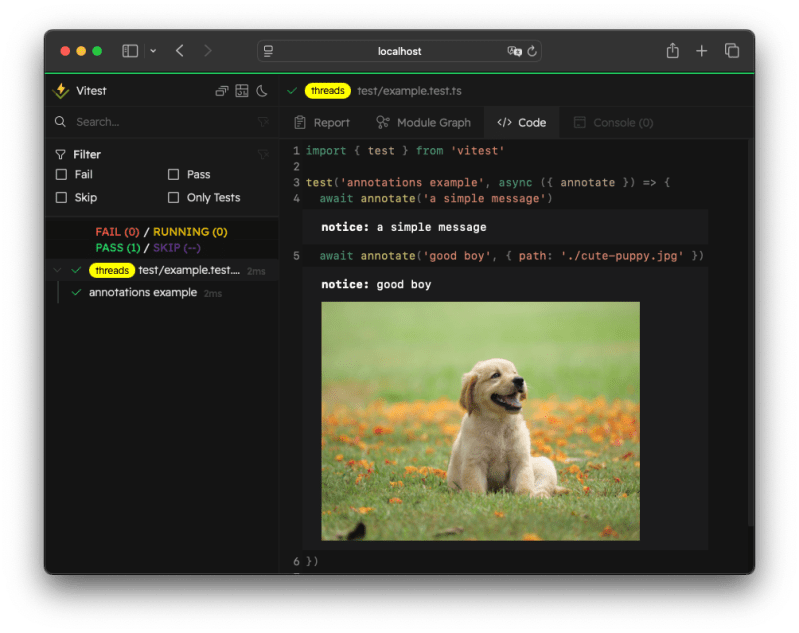Click the cute puppy image attachment
799x633 pixels.
coord(481,421)
